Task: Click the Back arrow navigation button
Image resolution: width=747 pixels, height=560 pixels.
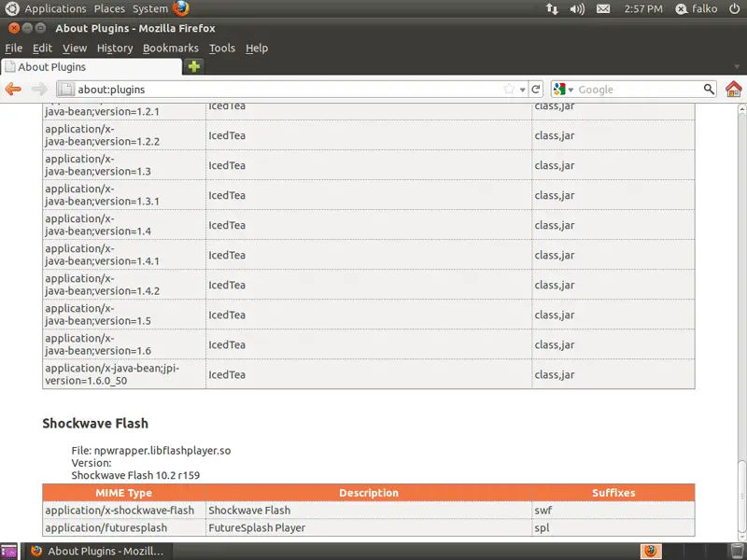Action: pyautogui.click(x=13, y=89)
